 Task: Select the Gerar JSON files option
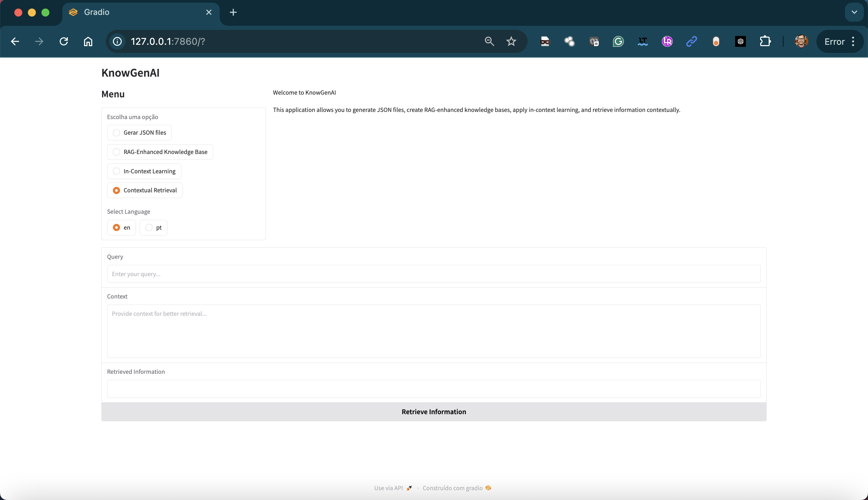pos(117,133)
